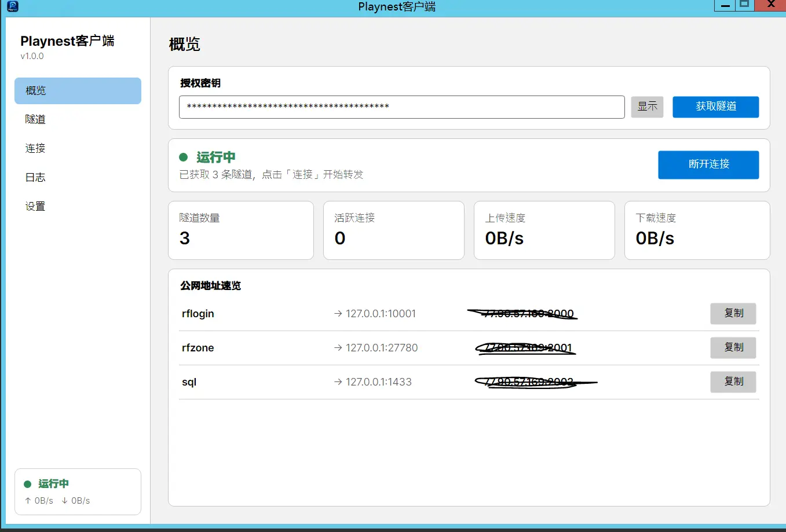This screenshot has width=786, height=532.
Task: Click the Playnest app icon in the title bar
Action: (12, 6)
